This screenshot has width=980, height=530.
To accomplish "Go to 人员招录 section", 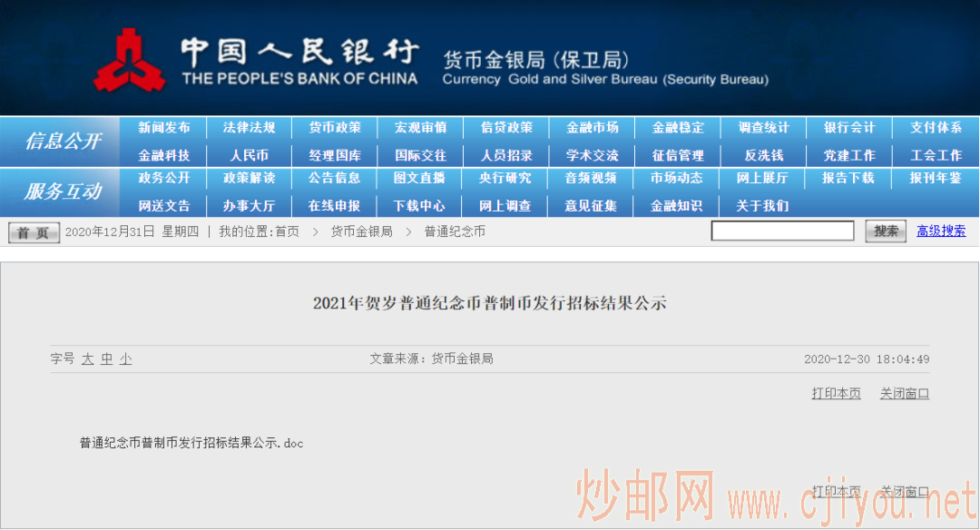I will [506, 155].
